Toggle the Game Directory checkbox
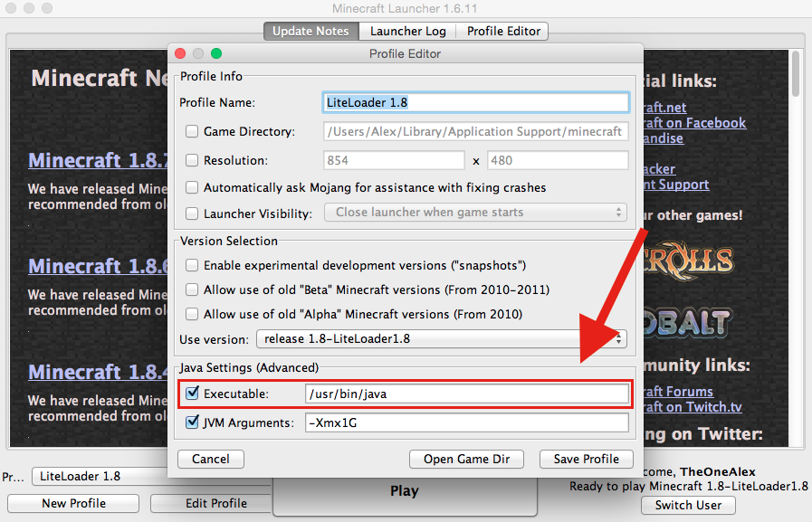The width and height of the screenshot is (812, 522). pyautogui.click(x=192, y=131)
